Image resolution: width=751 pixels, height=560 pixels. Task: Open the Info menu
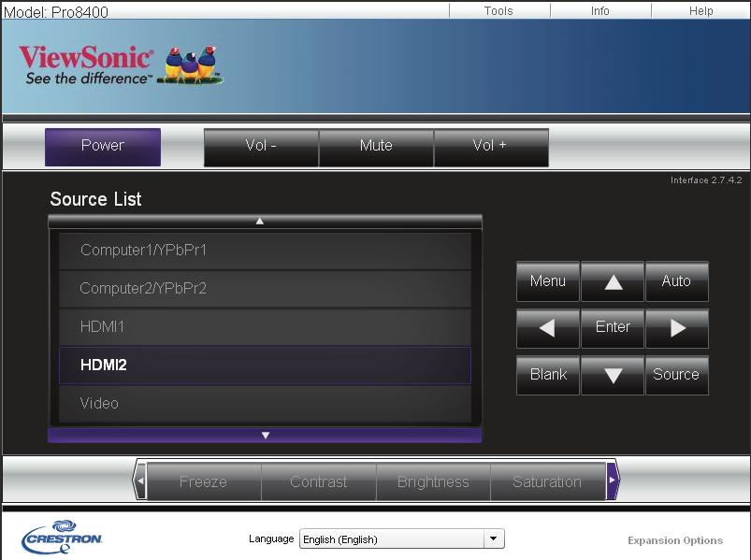pyautogui.click(x=600, y=10)
